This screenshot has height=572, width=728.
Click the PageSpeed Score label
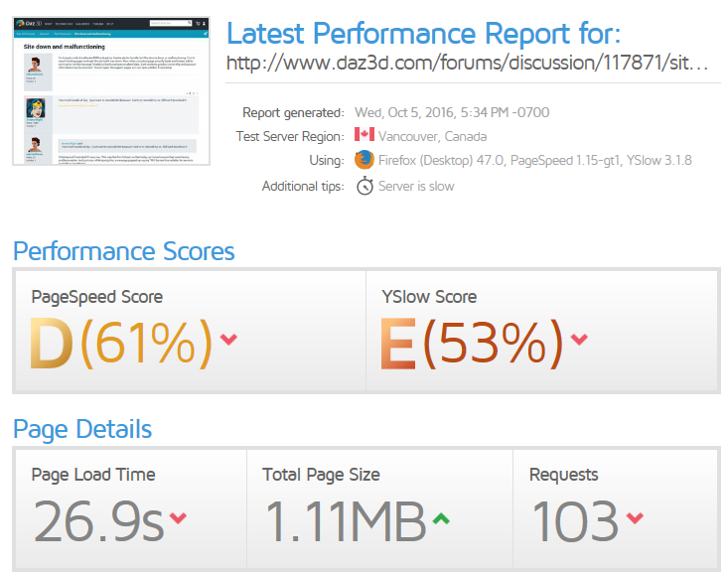click(97, 297)
